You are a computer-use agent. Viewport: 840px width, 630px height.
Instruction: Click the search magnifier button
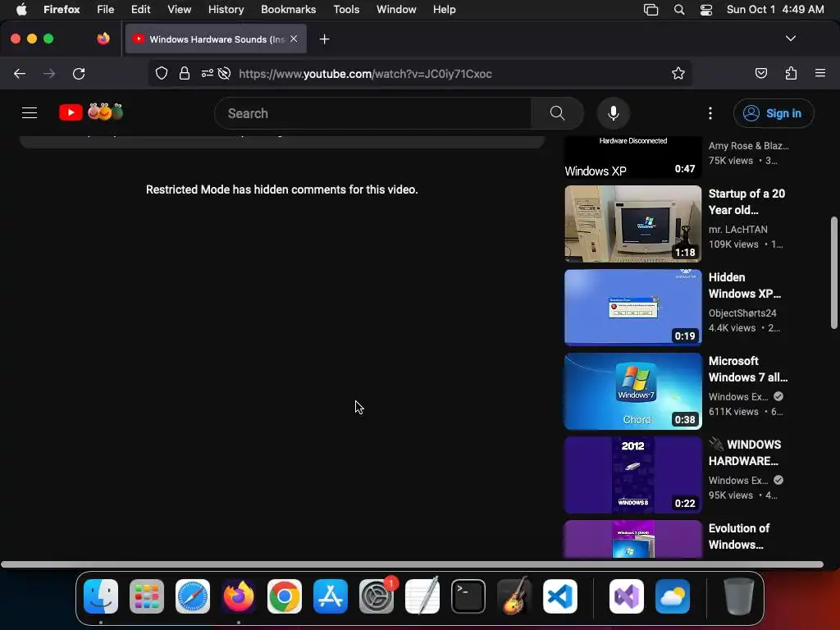pyautogui.click(x=557, y=113)
